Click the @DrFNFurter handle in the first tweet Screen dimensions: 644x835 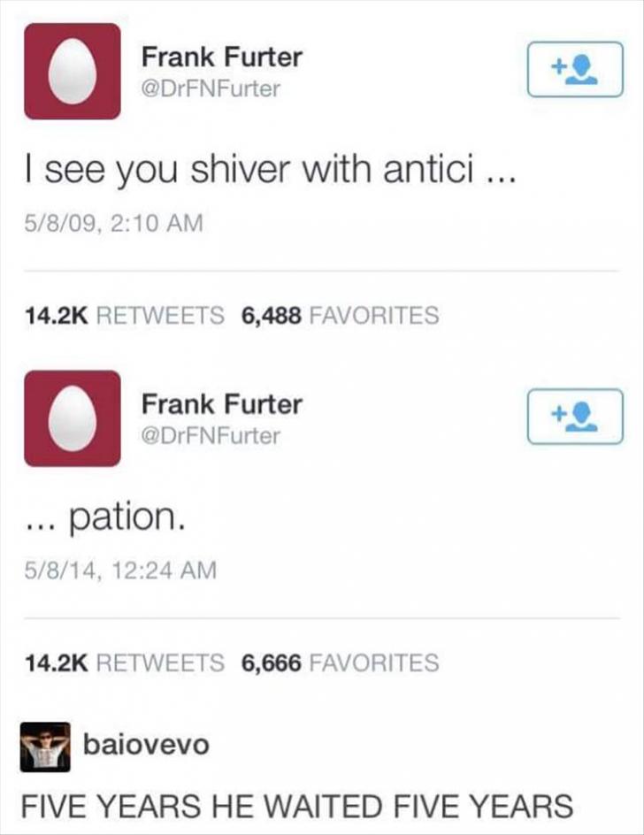tap(211, 88)
